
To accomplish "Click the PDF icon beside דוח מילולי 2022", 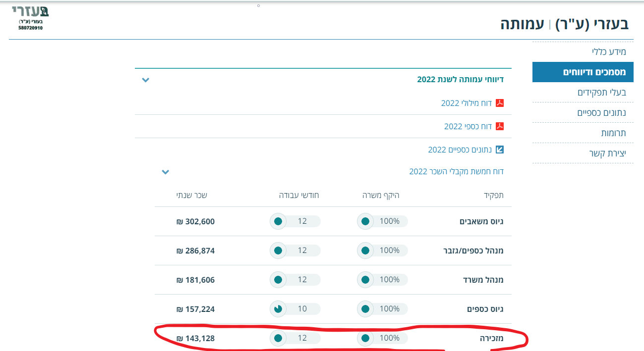I will tap(500, 103).
